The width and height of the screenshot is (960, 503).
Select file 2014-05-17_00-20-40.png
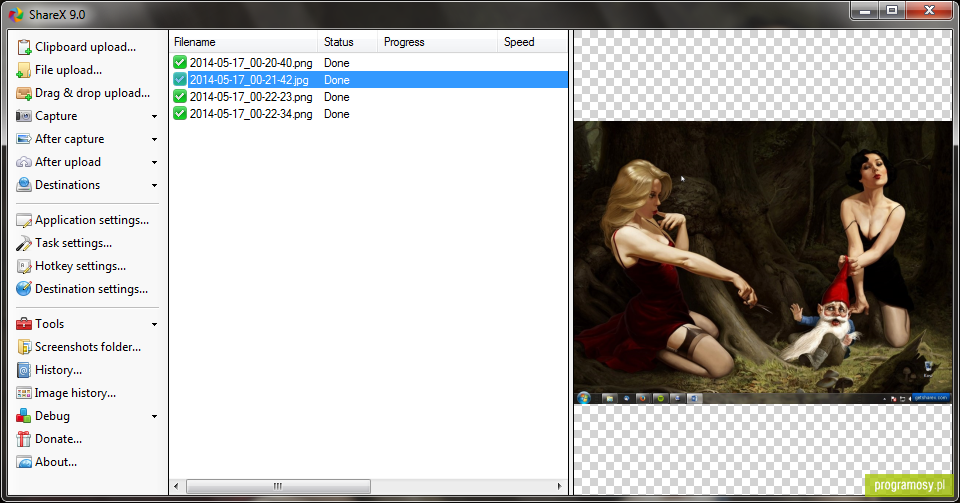[251, 63]
